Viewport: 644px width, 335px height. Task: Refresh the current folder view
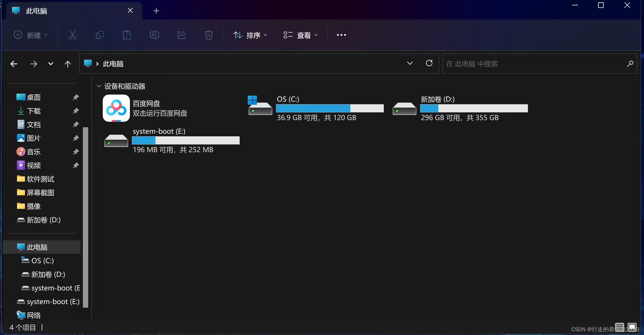point(429,63)
